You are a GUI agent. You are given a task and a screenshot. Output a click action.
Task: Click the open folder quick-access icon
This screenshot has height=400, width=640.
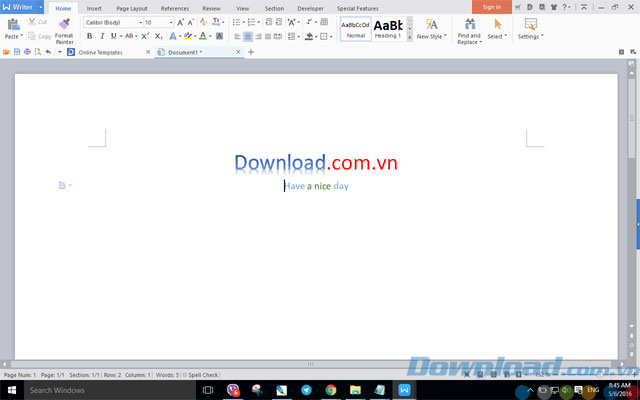click(x=6, y=52)
